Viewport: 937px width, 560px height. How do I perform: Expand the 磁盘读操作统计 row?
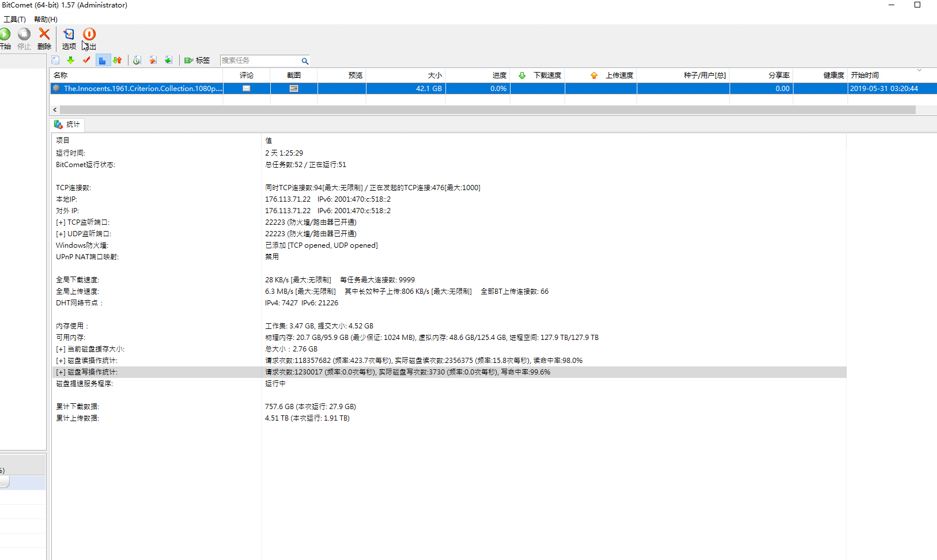coord(60,361)
